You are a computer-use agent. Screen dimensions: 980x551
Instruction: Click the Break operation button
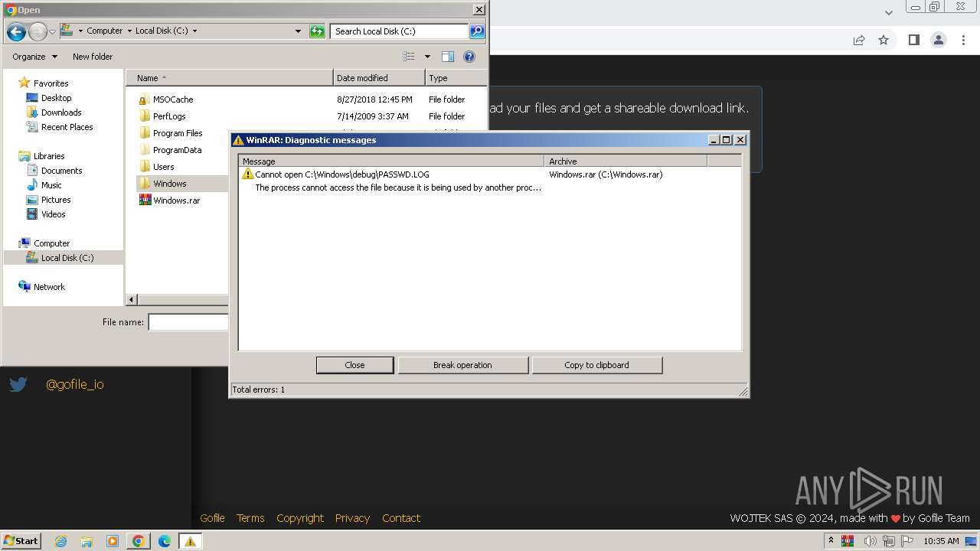[x=462, y=365]
